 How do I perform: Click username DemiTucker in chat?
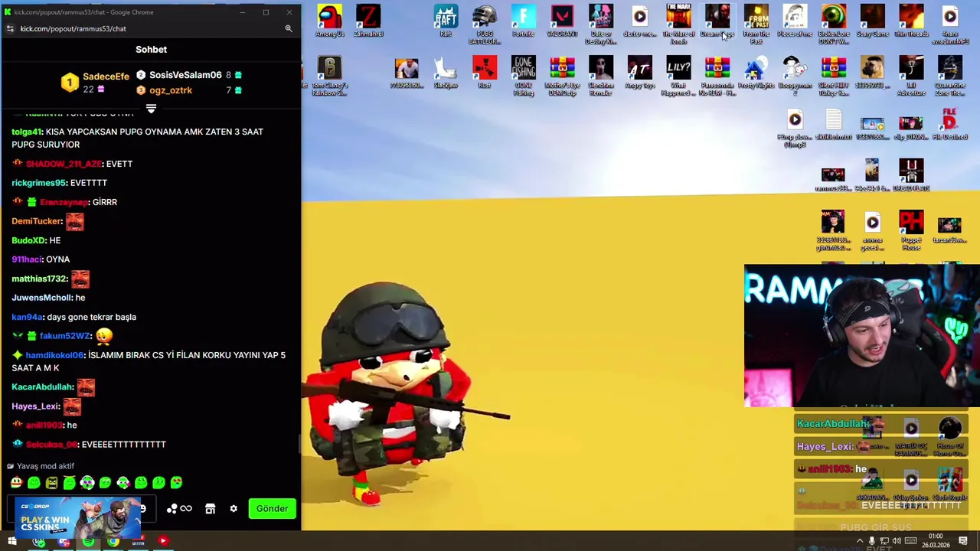pyautogui.click(x=37, y=221)
